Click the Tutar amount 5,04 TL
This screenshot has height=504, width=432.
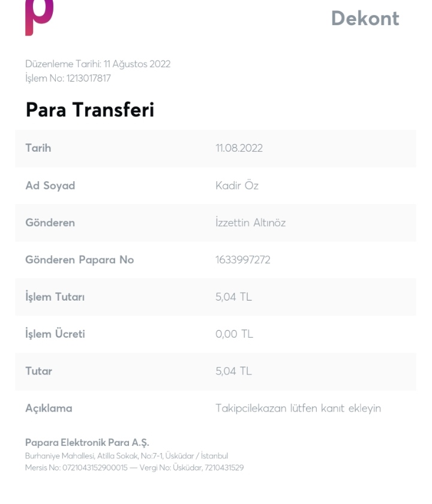pyautogui.click(x=233, y=371)
